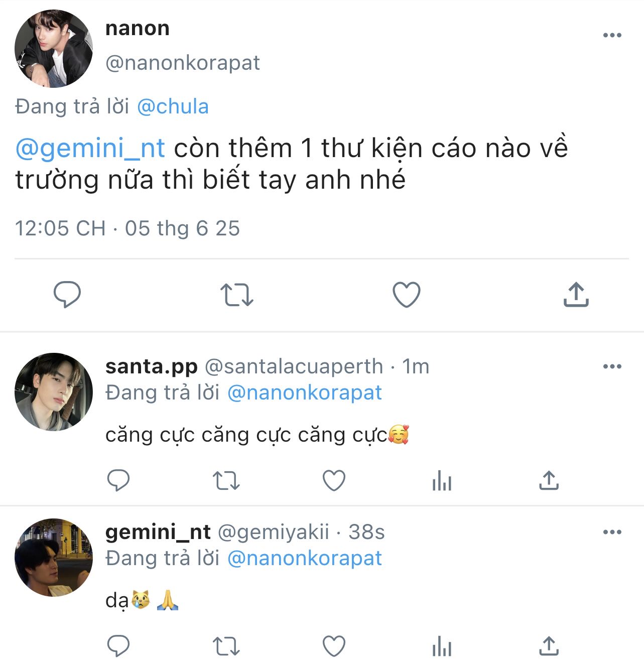This screenshot has height=666, width=644.
Task: Share santa.pp's reply
Action: (x=549, y=481)
